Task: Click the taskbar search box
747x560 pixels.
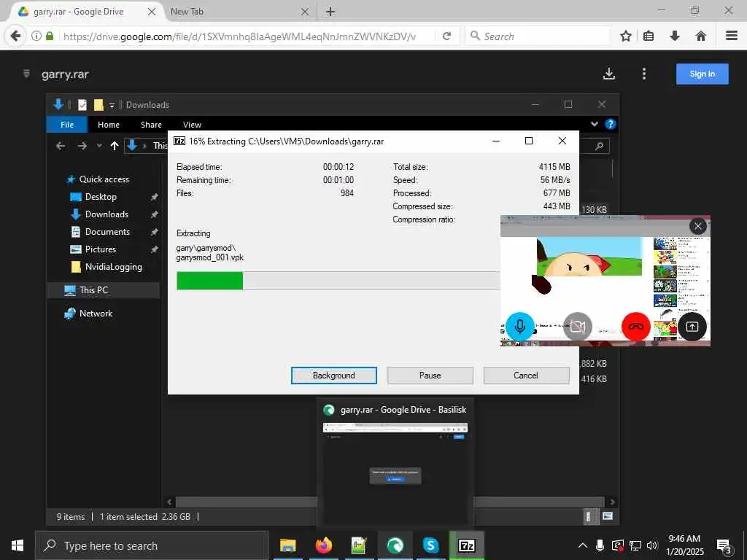Action: click(152, 545)
